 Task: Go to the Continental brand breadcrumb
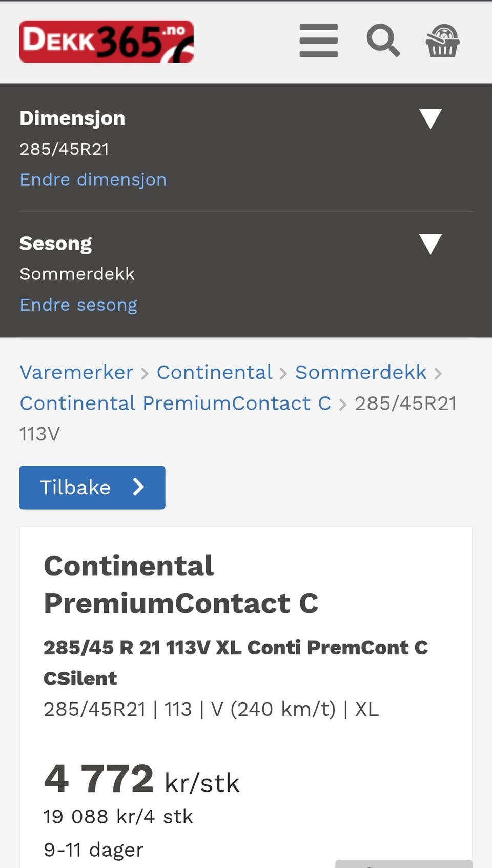pos(214,373)
